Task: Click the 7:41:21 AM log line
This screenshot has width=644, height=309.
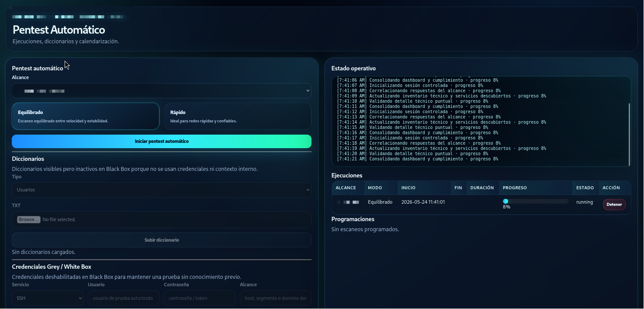Action: point(417,159)
